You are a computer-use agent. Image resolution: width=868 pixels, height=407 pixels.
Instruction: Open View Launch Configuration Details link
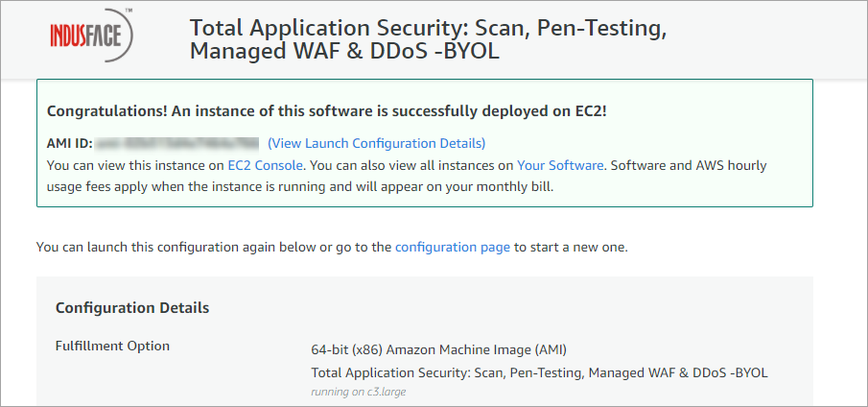click(376, 143)
